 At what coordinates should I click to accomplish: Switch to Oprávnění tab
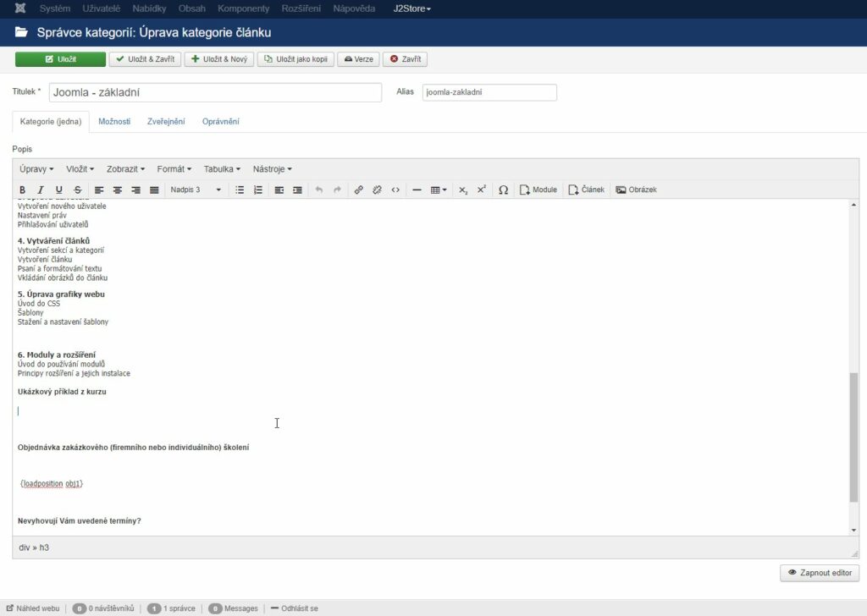click(x=221, y=122)
